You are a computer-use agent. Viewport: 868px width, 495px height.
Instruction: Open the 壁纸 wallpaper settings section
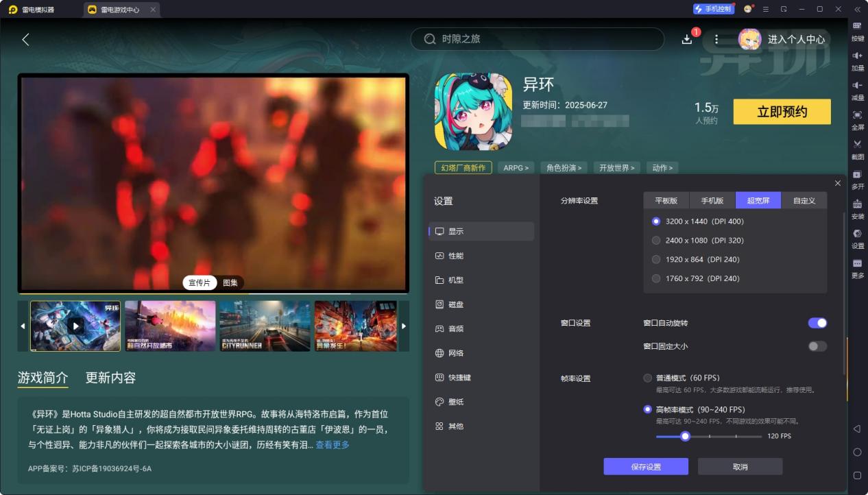click(x=481, y=402)
